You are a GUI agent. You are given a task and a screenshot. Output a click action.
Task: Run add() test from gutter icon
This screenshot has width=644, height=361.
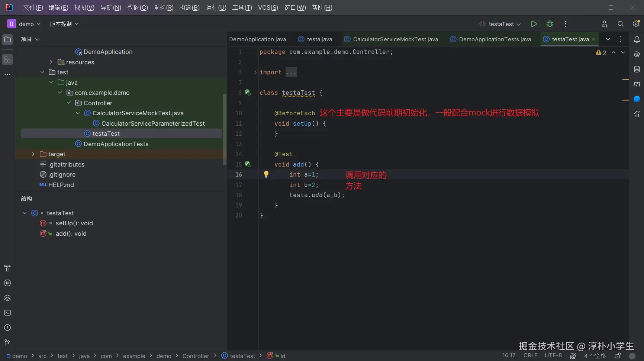tap(248, 164)
